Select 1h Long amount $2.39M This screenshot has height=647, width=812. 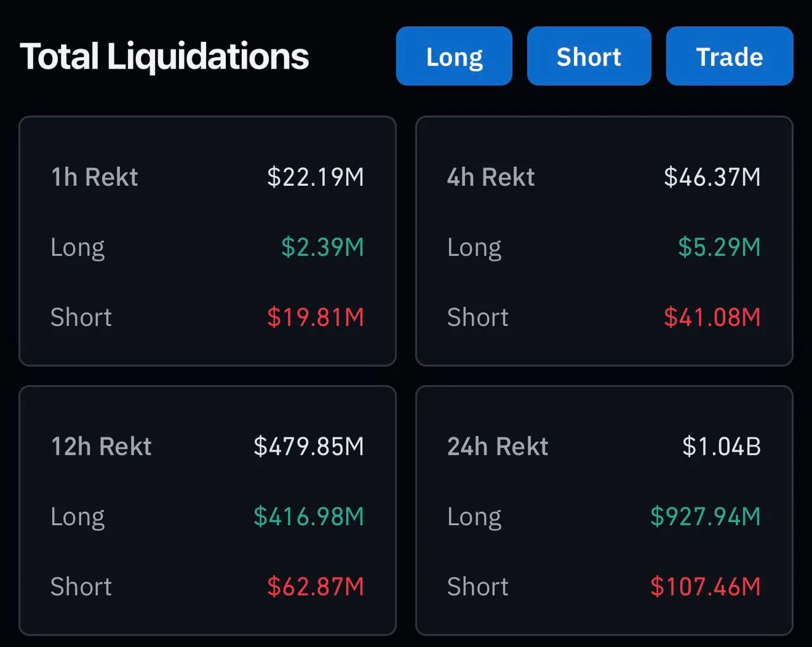coord(322,247)
